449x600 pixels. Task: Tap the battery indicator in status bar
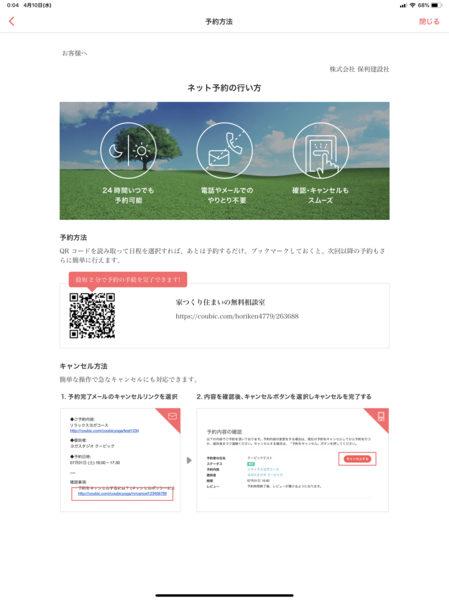[x=437, y=5]
